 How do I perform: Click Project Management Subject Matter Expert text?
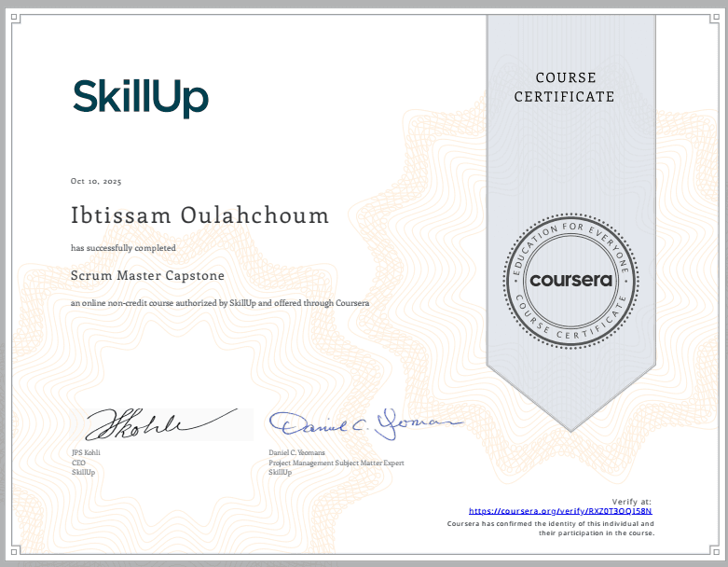(337, 463)
